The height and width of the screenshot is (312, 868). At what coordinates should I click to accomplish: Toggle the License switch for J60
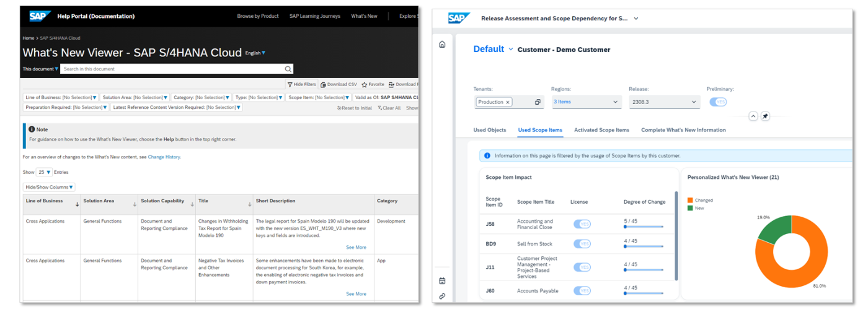582,291
